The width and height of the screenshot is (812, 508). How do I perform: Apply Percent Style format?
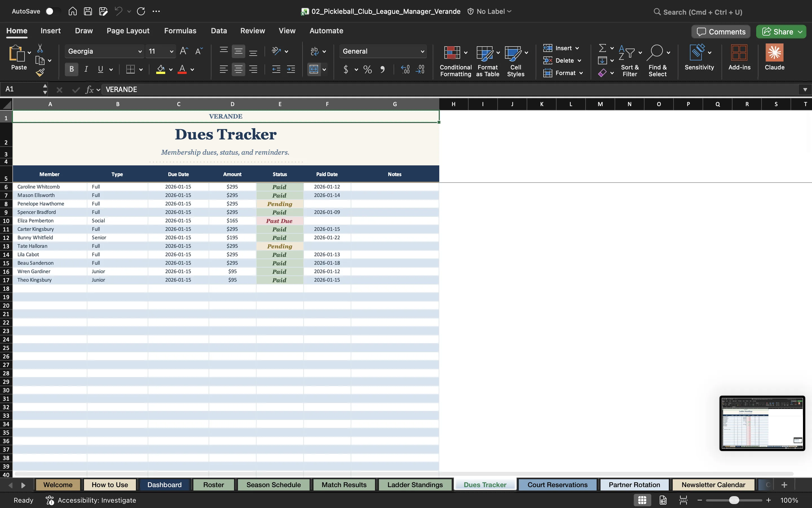[x=367, y=69]
